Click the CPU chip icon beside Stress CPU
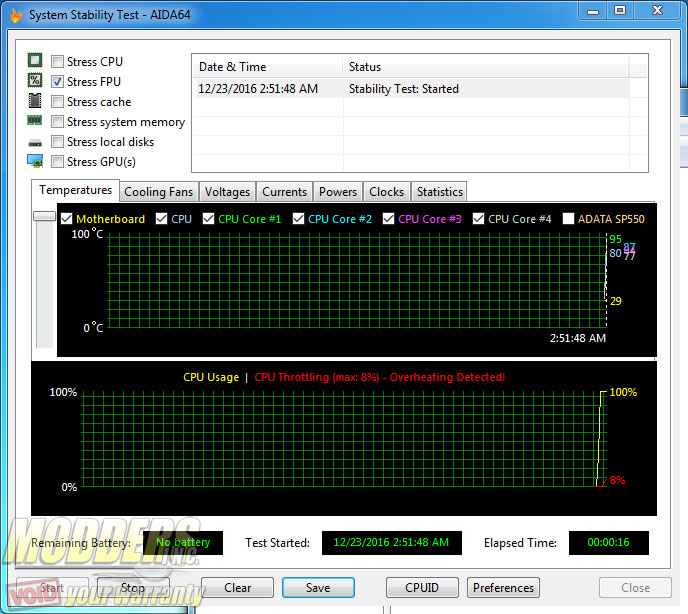This screenshot has width=688, height=614. 35,60
